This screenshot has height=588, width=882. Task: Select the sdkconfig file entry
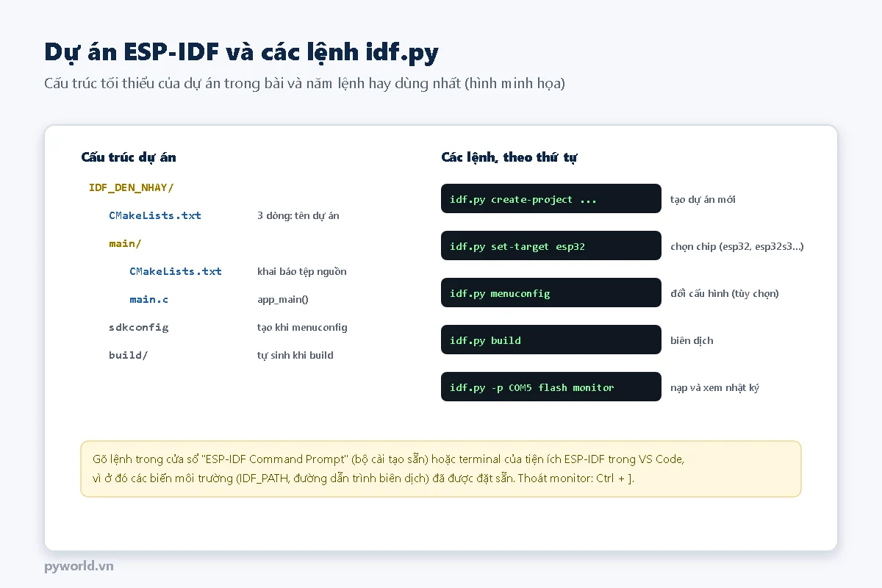coord(139,327)
